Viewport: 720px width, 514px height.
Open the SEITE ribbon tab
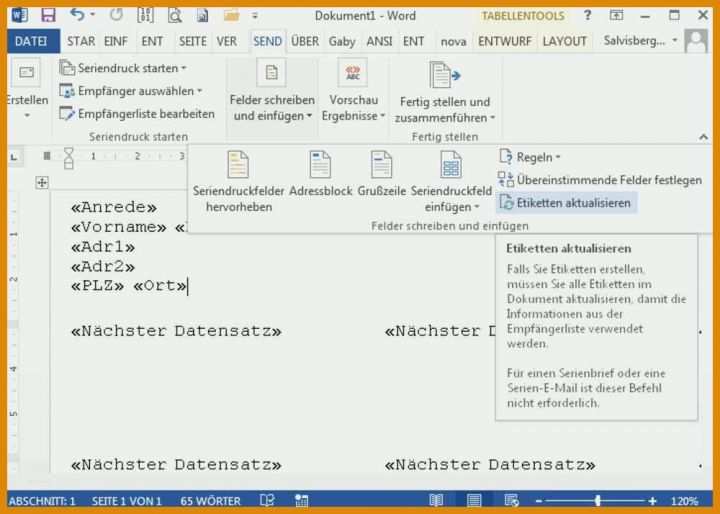[x=193, y=41]
